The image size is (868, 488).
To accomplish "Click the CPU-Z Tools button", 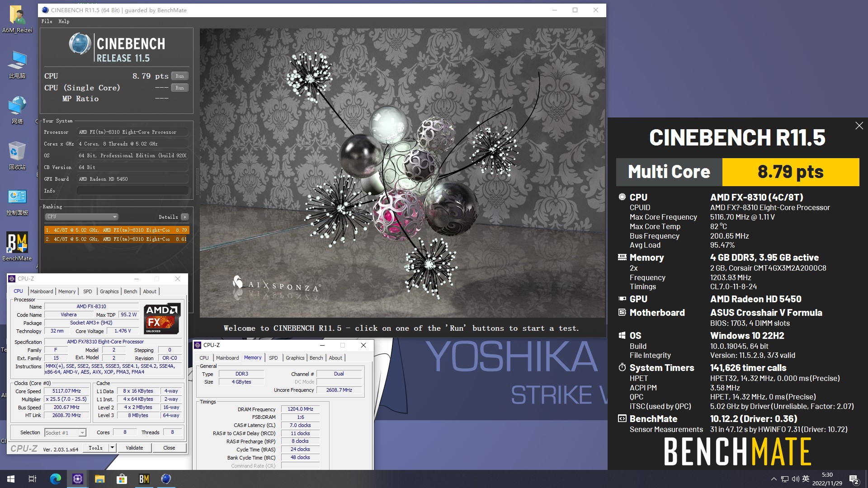I will pos(95,448).
